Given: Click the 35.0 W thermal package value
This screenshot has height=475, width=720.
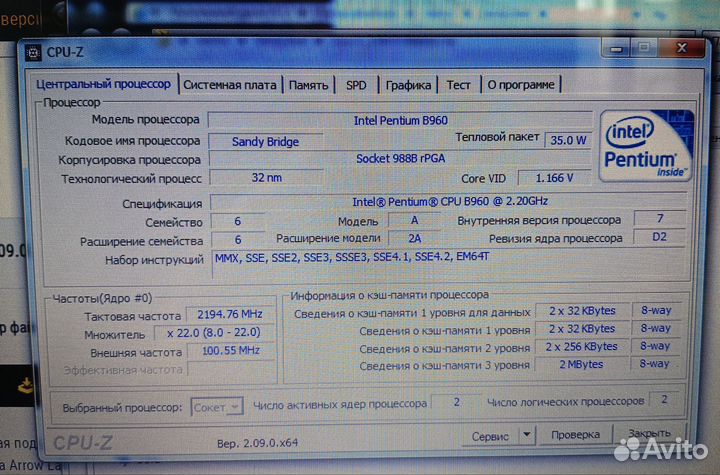Looking at the screenshot, I should point(568,140).
